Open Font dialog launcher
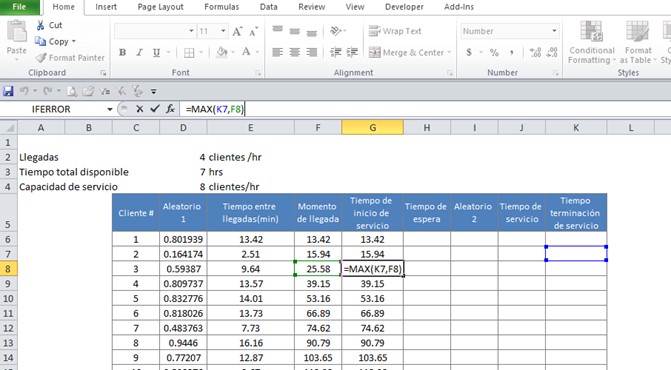This screenshot has width=671, height=370. (x=258, y=73)
